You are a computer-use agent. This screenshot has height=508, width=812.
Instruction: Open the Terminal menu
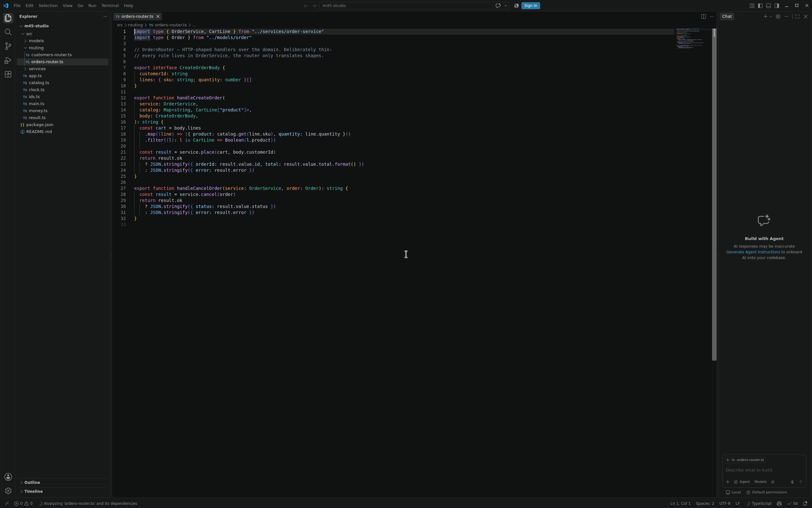coord(110,5)
